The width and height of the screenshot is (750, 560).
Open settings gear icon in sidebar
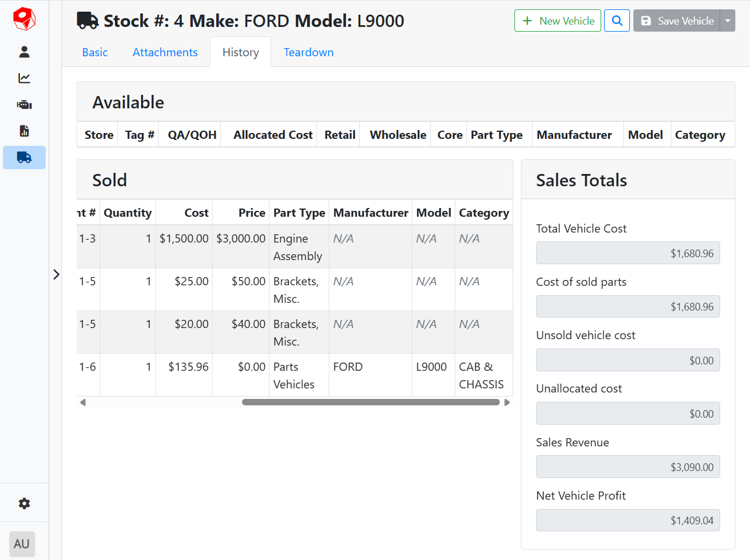(24, 504)
